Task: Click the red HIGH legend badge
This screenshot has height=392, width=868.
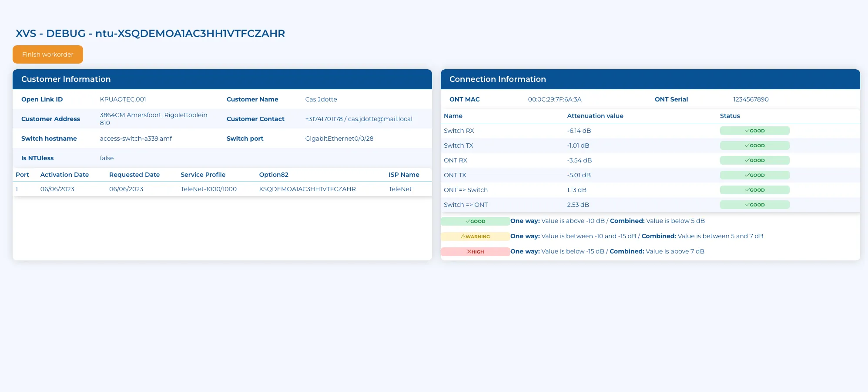Action: point(475,252)
